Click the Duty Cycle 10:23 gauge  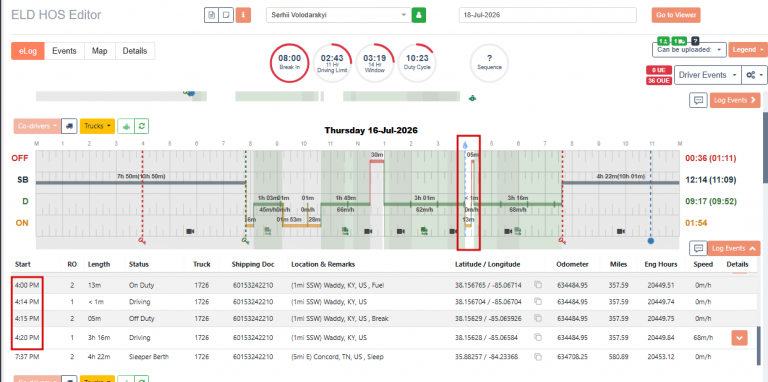(x=418, y=63)
